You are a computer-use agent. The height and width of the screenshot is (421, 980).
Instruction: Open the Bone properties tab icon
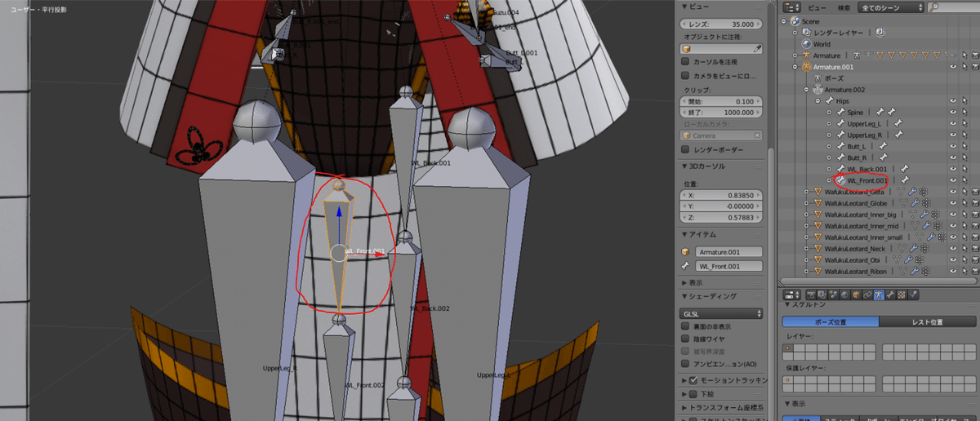click(890, 295)
